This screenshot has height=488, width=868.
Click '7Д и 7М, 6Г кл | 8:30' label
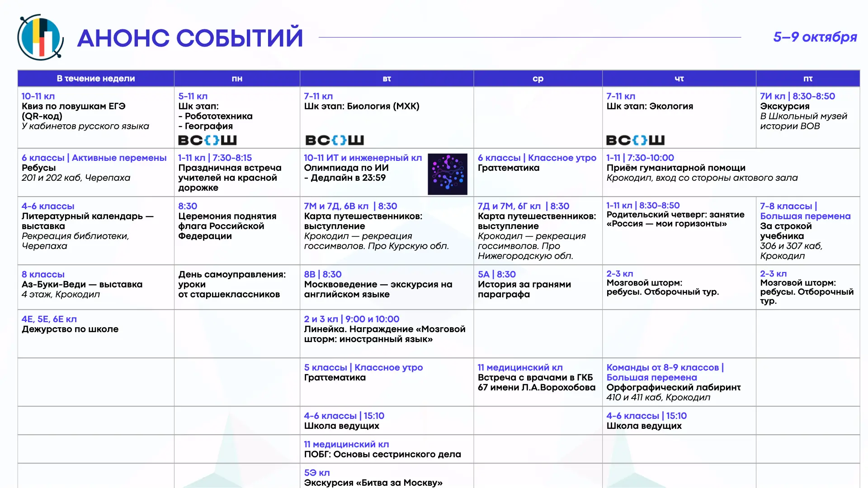point(524,206)
